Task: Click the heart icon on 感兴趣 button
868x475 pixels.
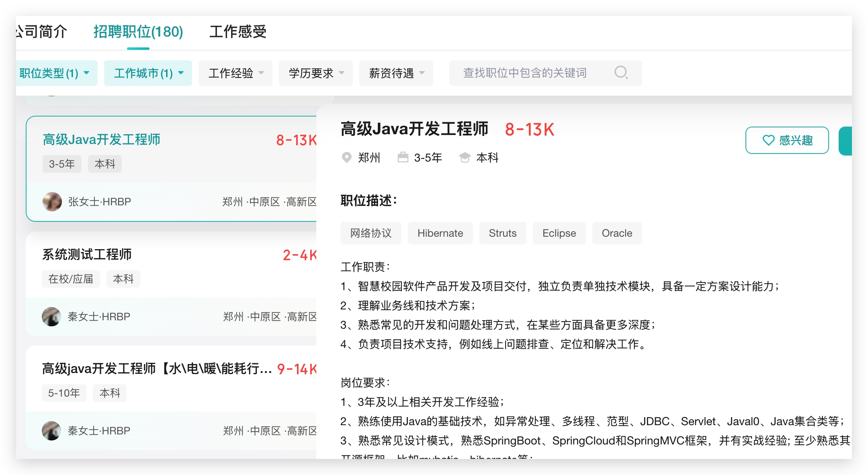Action: [x=768, y=140]
